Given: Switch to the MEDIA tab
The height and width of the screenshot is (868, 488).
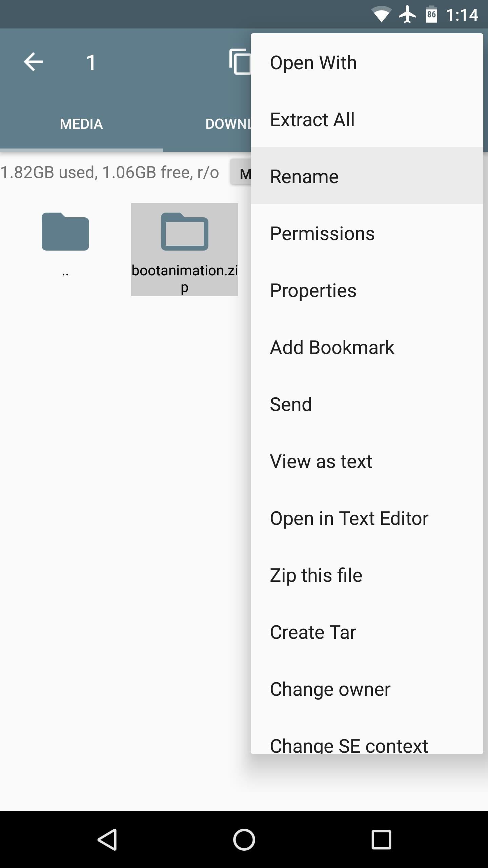Looking at the screenshot, I should [x=81, y=124].
